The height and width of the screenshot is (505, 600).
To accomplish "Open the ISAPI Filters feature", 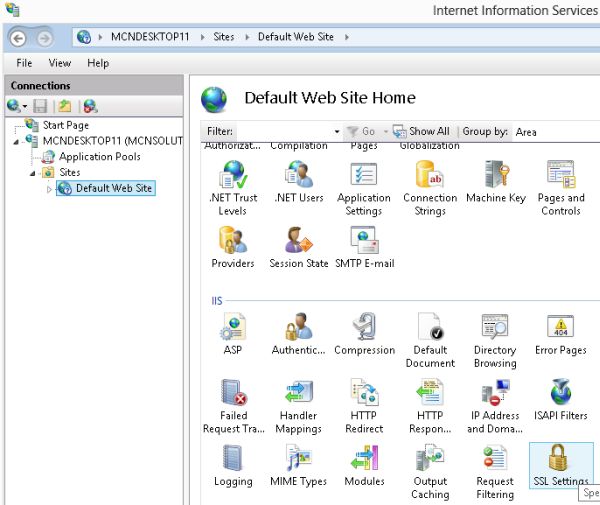I will coord(561,400).
